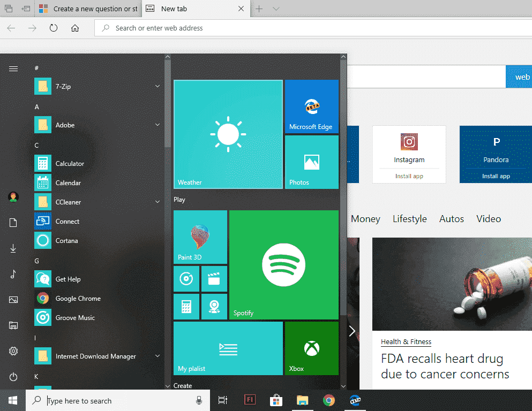This screenshot has width=532, height=411.
Task: Open File Explorer from the Start sidebar
Action: click(13, 325)
